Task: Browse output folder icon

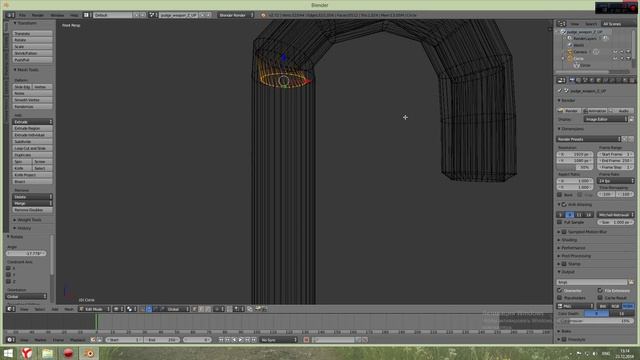Action: (631, 282)
